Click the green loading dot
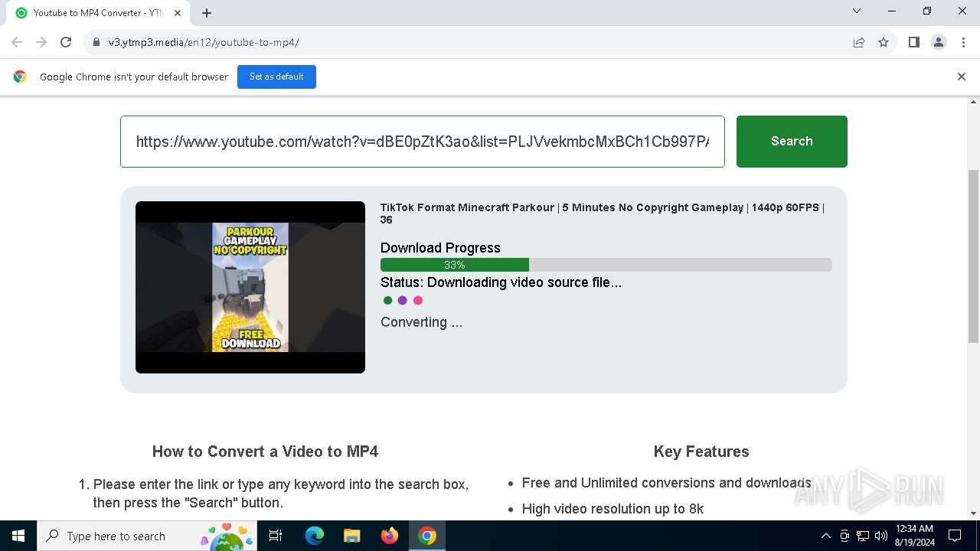 [x=388, y=300]
